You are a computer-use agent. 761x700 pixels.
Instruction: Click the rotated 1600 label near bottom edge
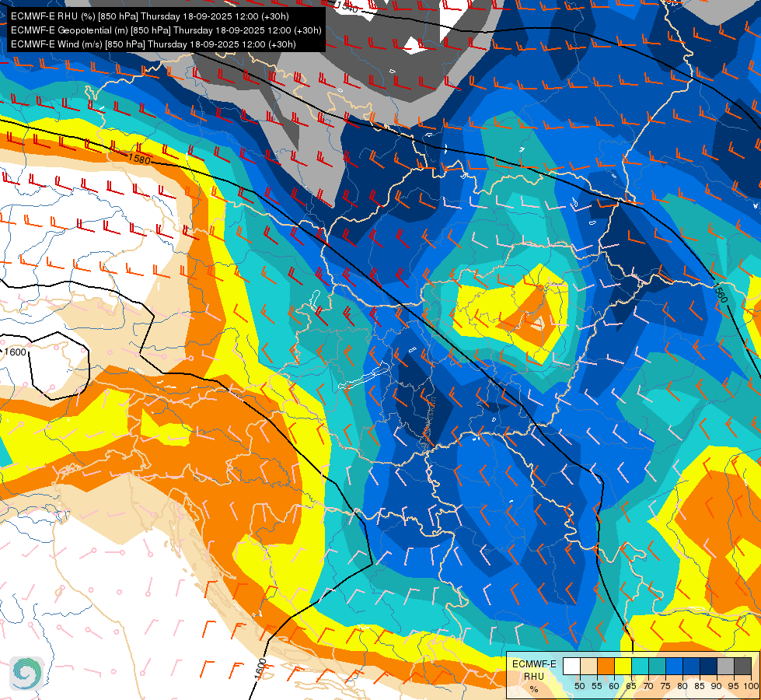[260, 669]
